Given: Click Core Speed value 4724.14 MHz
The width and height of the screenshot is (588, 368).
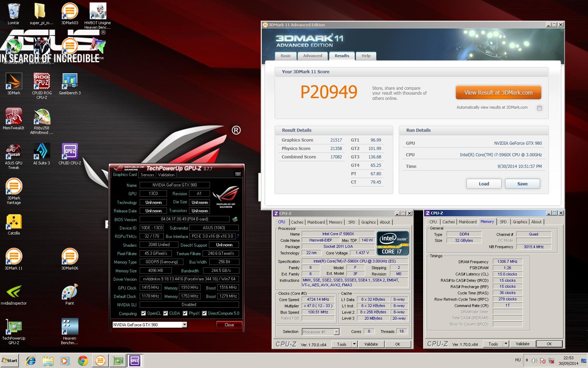Looking at the screenshot, I should coord(318,300).
